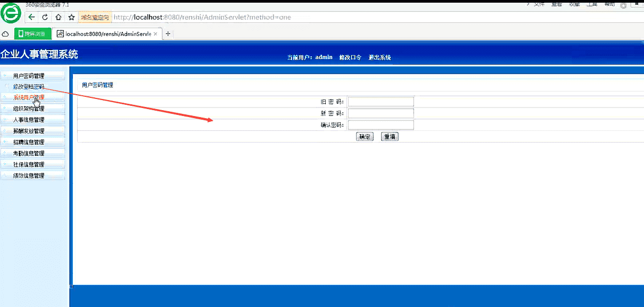The height and width of the screenshot is (307, 644).
Task: Click the cloud icon left of the tabs
Action: point(5,34)
